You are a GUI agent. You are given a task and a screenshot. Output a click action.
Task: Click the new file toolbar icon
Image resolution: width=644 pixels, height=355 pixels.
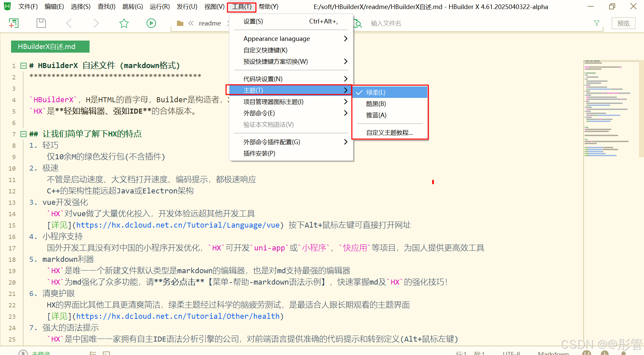(x=13, y=23)
